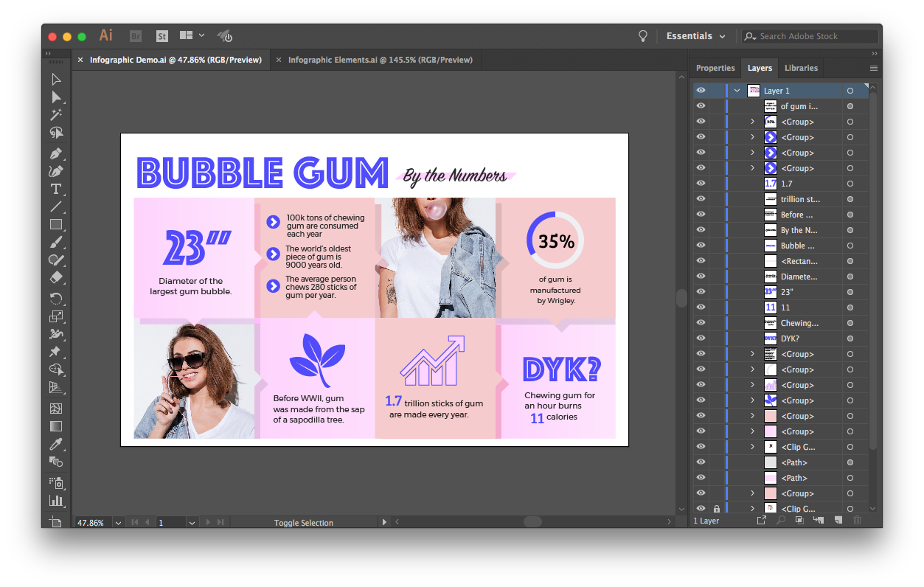The image size is (924, 587).
Task: Expand the unlocked Clip Group row in Layers
Action: pyautogui.click(x=752, y=447)
